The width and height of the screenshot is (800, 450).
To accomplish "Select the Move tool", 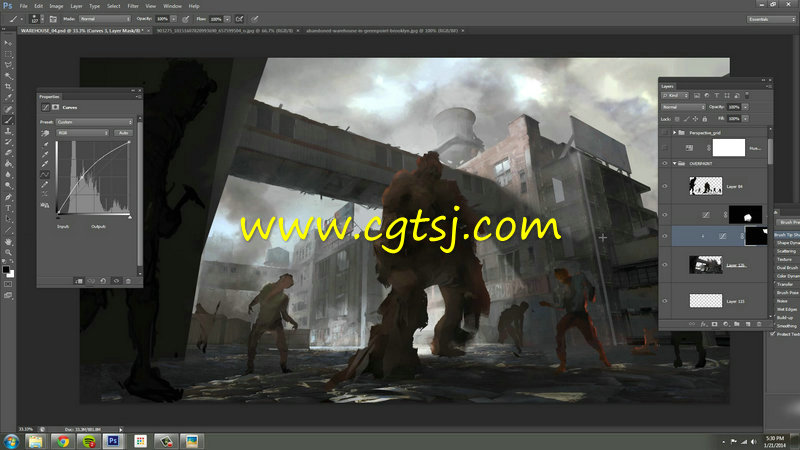I will tap(8, 43).
